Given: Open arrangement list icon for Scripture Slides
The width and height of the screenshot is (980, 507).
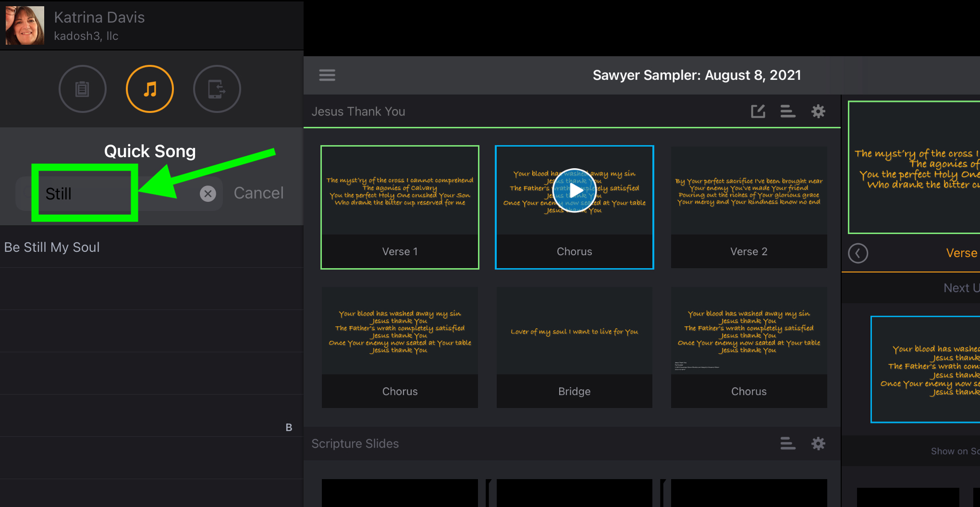Looking at the screenshot, I should pos(788,444).
